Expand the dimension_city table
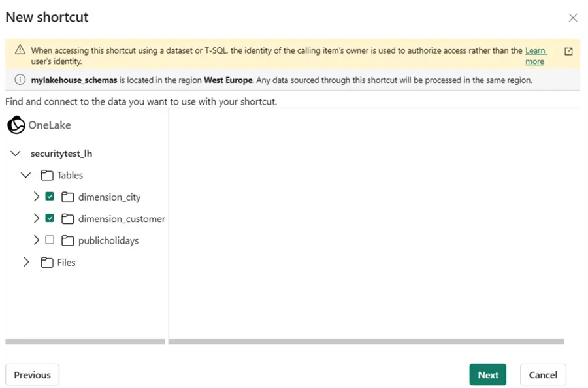The height and width of the screenshot is (388, 588). (36, 197)
